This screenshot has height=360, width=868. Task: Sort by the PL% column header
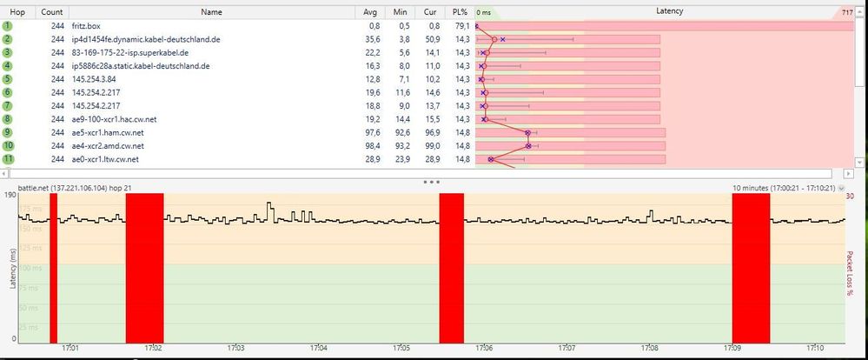[x=460, y=11]
